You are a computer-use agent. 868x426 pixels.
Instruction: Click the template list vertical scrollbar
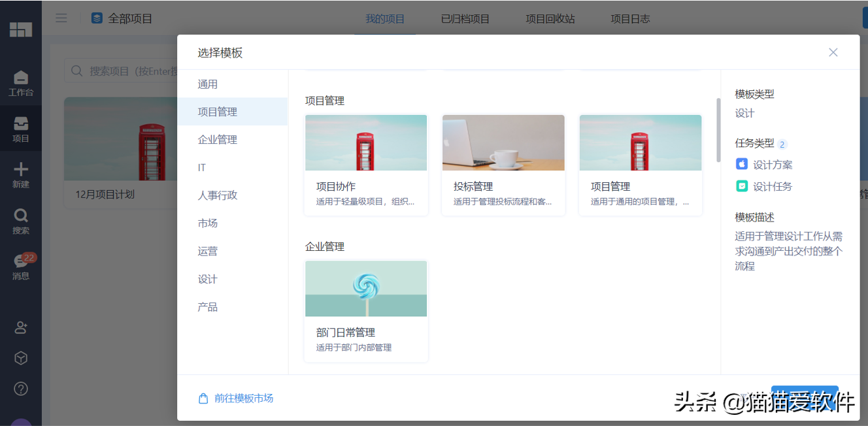pos(718,131)
